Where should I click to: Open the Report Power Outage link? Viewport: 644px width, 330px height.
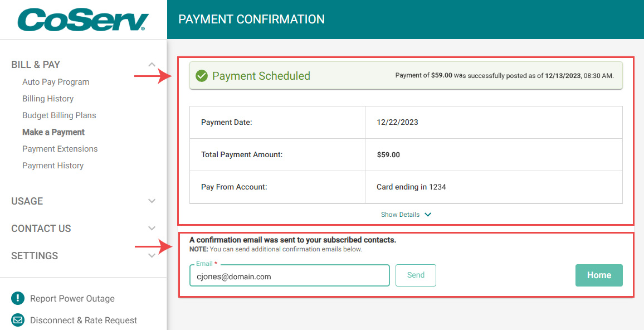[x=72, y=298]
